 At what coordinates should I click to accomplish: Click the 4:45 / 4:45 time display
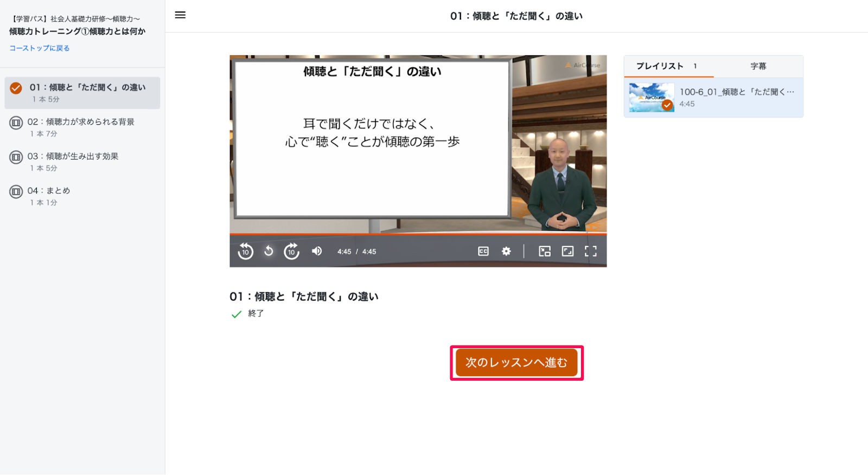click(x=356, y=252)
